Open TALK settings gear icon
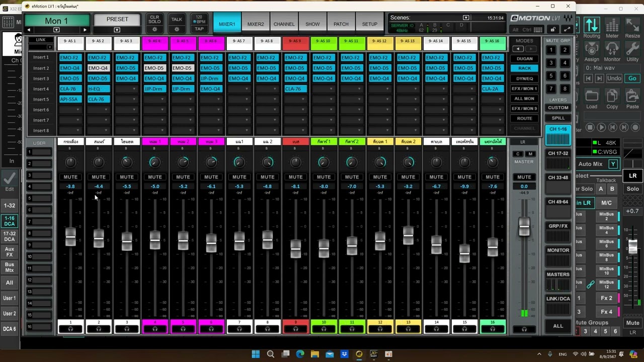 177,30
